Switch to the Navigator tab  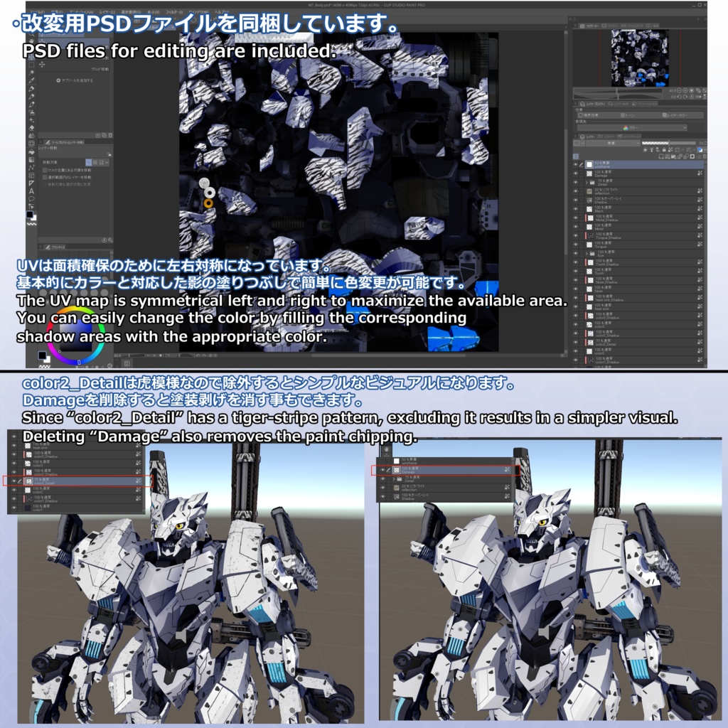point(590,26)
